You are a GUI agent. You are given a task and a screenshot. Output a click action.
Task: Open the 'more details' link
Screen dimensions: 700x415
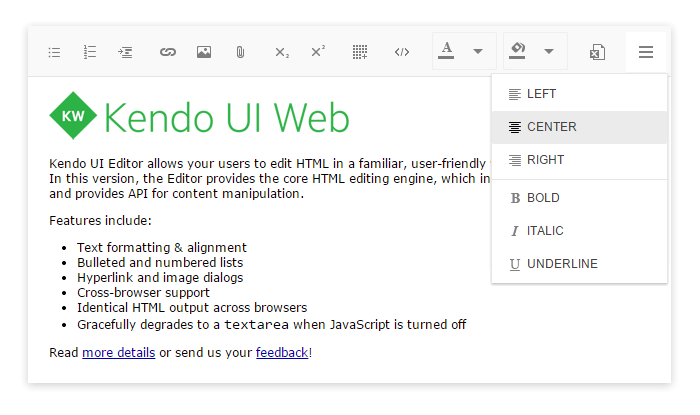(x=119, y=353)
